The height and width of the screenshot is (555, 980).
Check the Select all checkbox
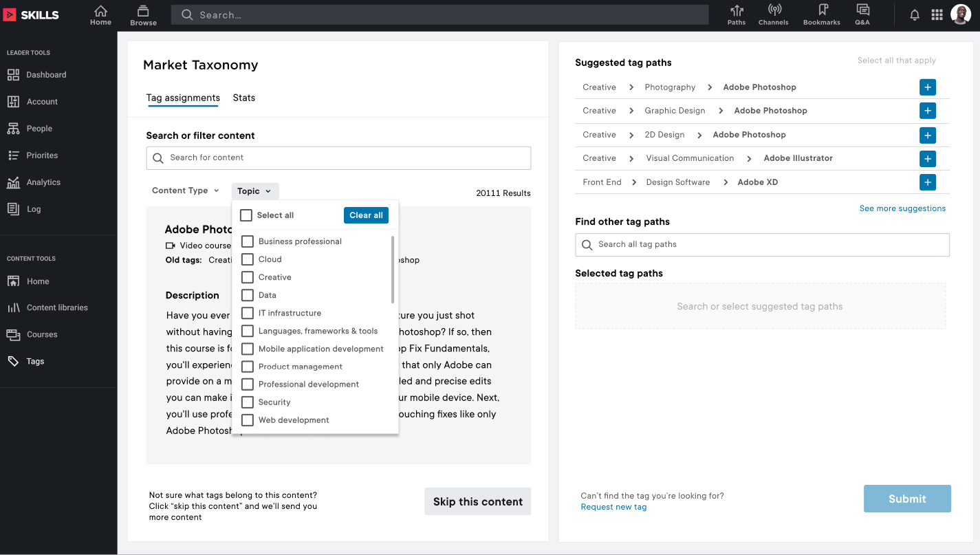coord(246,215)
